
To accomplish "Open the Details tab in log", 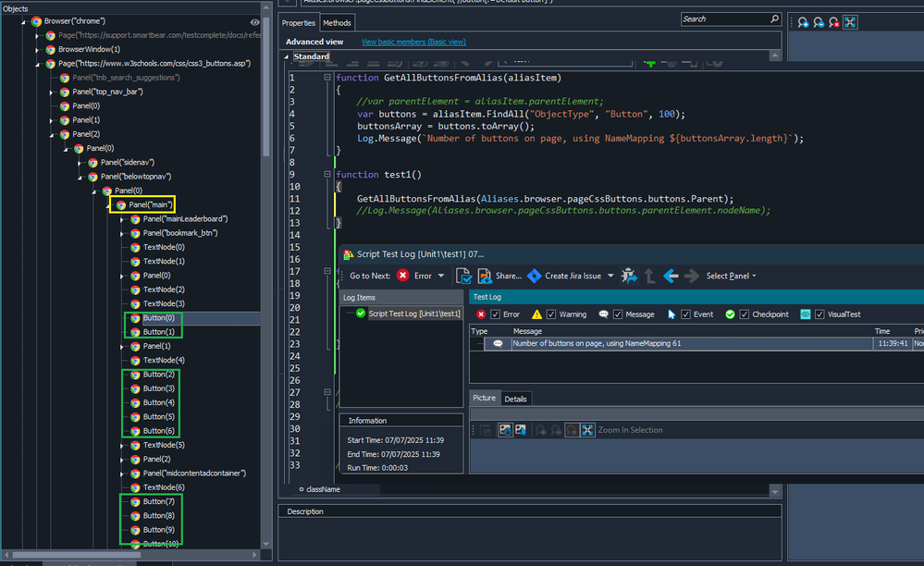I will (x=515, y=399).
